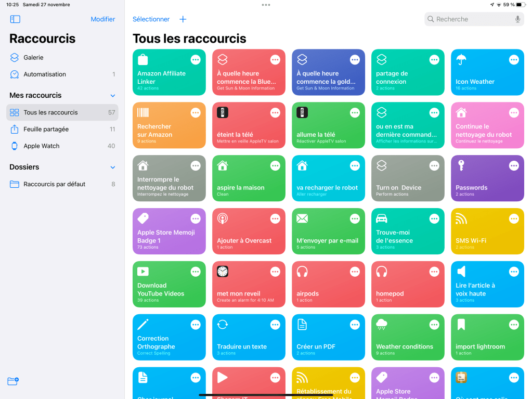Tap the Sélectionner button
532x399 pixels.
(151, 19)
